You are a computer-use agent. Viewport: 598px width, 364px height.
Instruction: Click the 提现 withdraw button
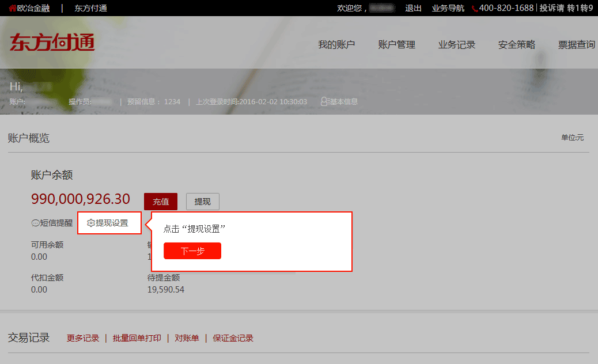203,201
